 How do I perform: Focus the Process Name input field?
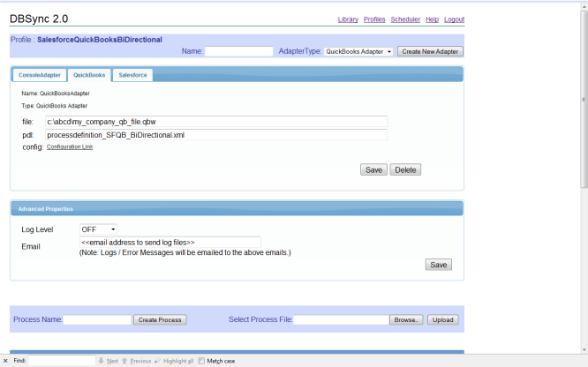tap(97, 319)
